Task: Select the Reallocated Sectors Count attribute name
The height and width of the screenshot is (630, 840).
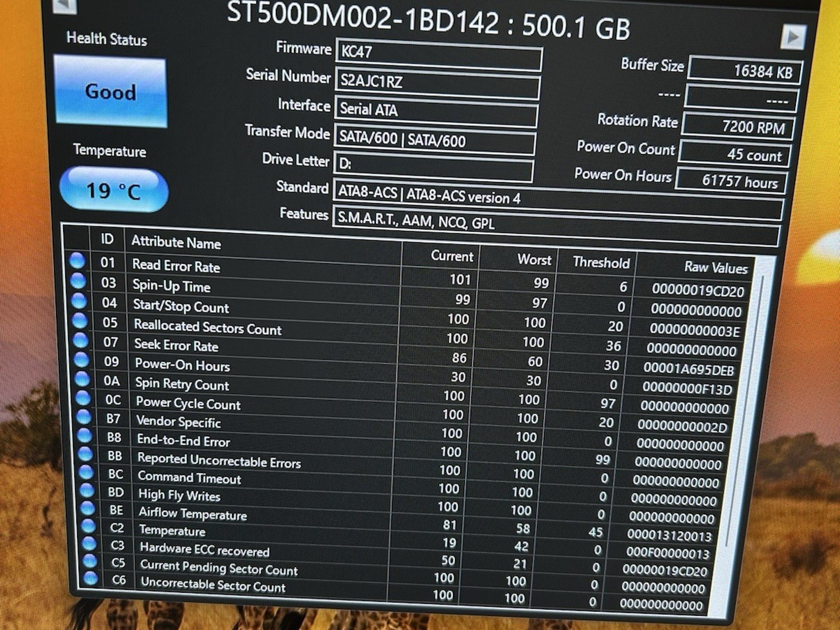Action: [208, 327]
